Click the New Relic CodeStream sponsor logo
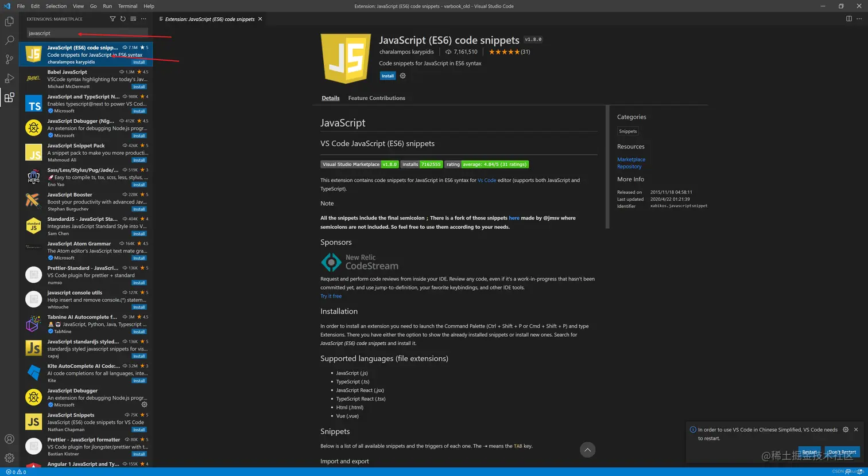The height and width of the screenshot is (476, 868). tap(359, 262)
